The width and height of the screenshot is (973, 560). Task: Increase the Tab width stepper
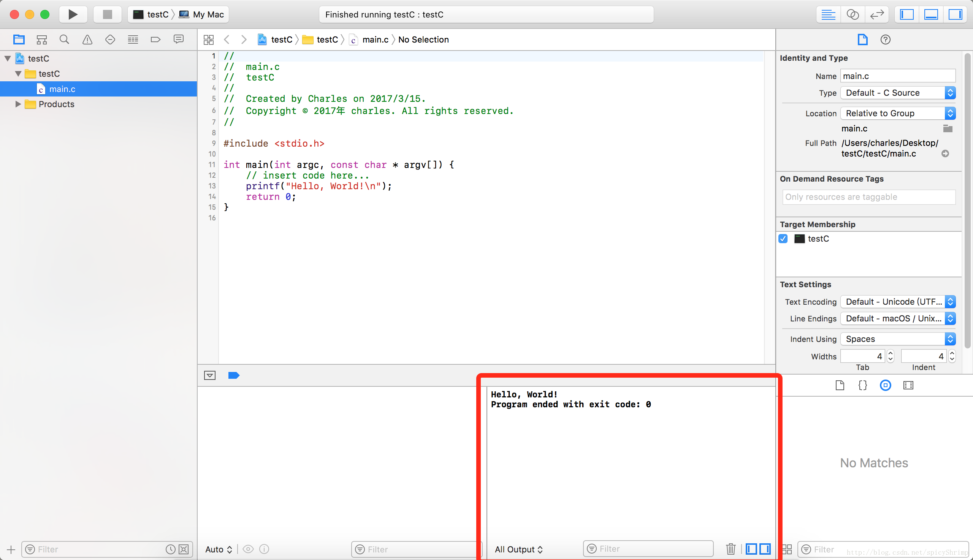point(890,353)
